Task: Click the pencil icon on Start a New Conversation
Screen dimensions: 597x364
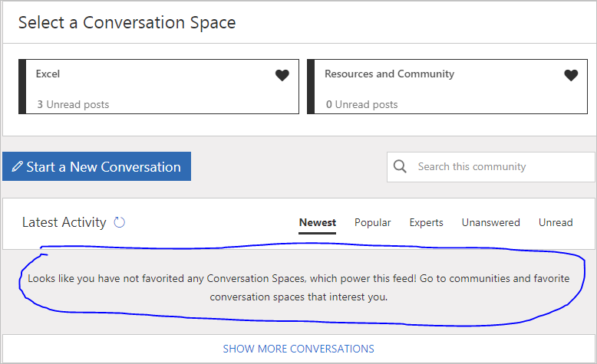Action: 17,167
